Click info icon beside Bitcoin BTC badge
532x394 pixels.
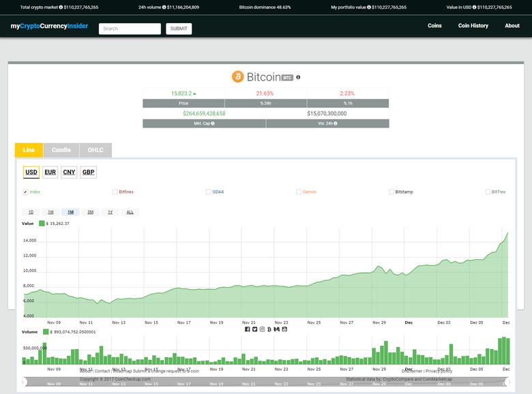click(298, 77)
